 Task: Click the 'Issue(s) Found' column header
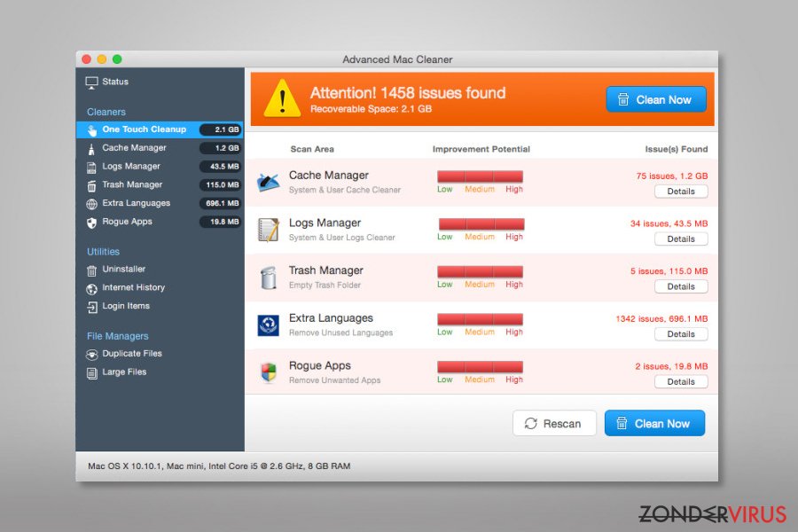point(677,149)
